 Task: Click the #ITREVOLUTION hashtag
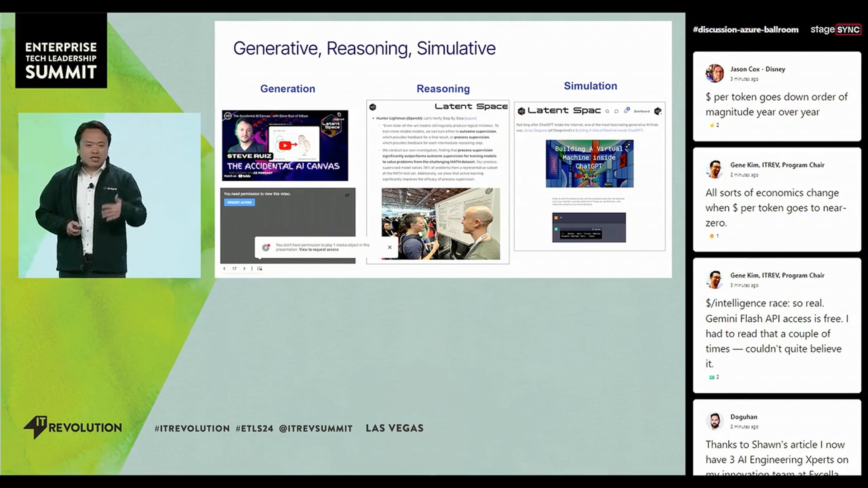point(192,428)
